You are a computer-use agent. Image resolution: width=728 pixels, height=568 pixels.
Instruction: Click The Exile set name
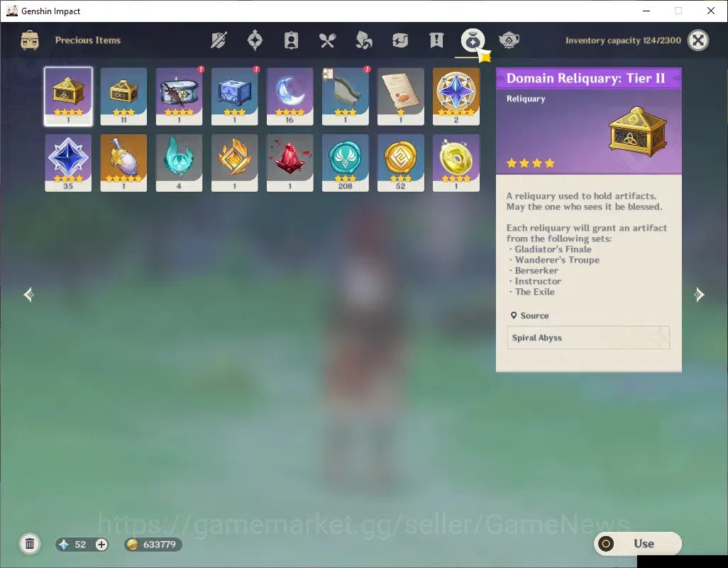tap(534, 292)
